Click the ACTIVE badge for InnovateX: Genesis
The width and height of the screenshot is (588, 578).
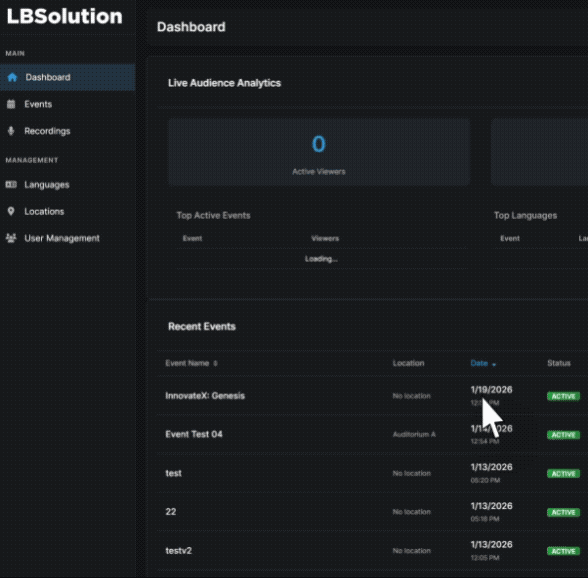pyautogui.click(x=563, y=396)
